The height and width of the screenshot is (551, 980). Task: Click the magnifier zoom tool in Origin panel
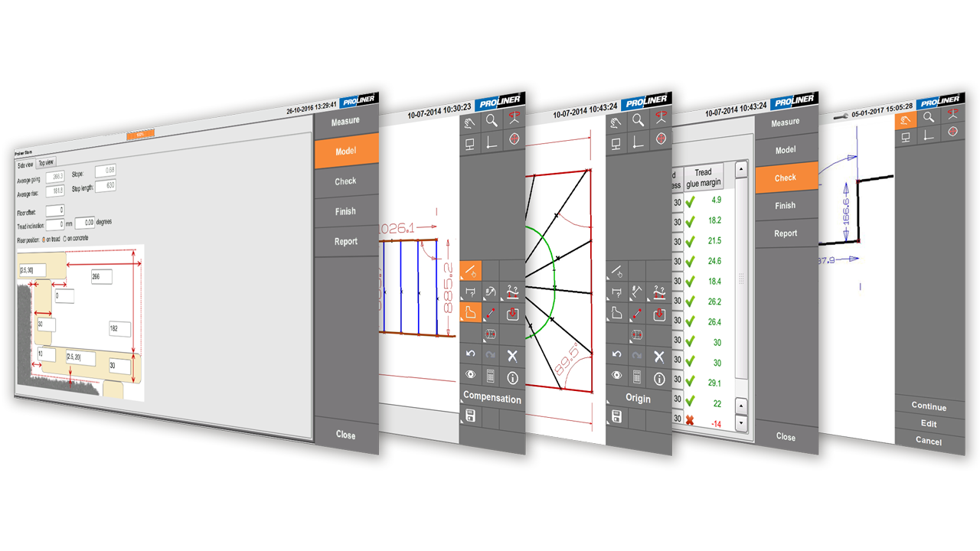coord(639,119)
